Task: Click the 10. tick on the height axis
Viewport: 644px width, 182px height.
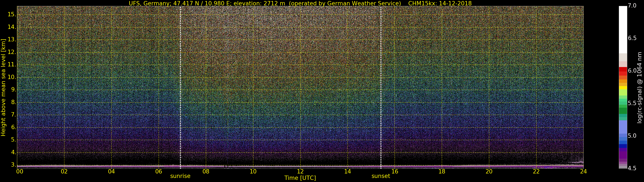Action: 12,77
